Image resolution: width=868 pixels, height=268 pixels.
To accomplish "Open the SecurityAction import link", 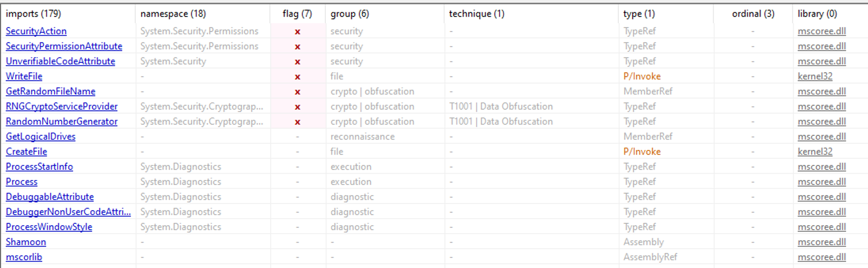I will click(36, 31).
